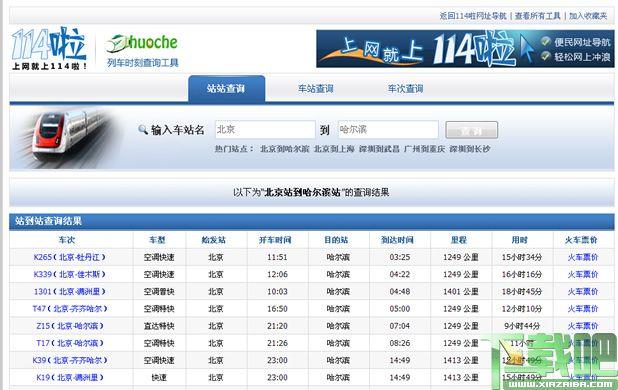Click the 里程 column header

(x=459, y=240)
